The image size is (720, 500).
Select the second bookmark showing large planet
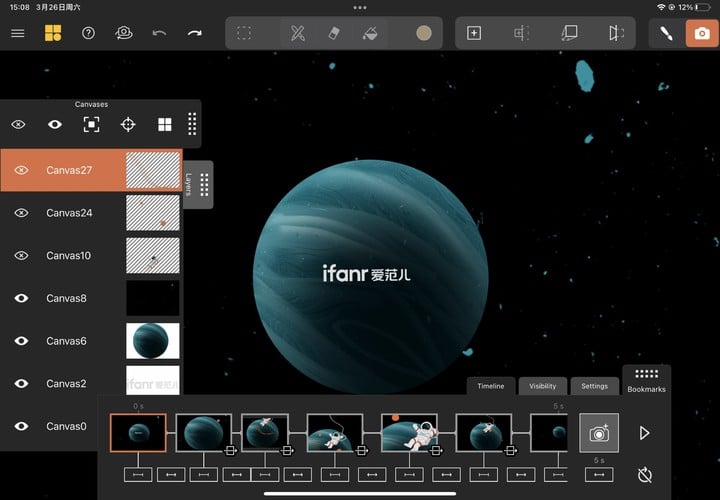(x=203, y=433)
